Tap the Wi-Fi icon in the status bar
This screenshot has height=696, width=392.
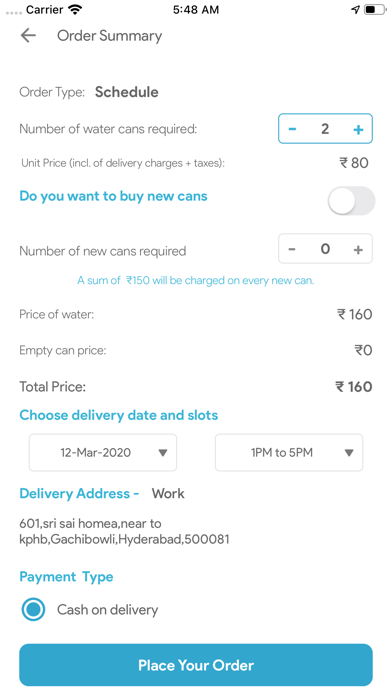pos(75,9)
